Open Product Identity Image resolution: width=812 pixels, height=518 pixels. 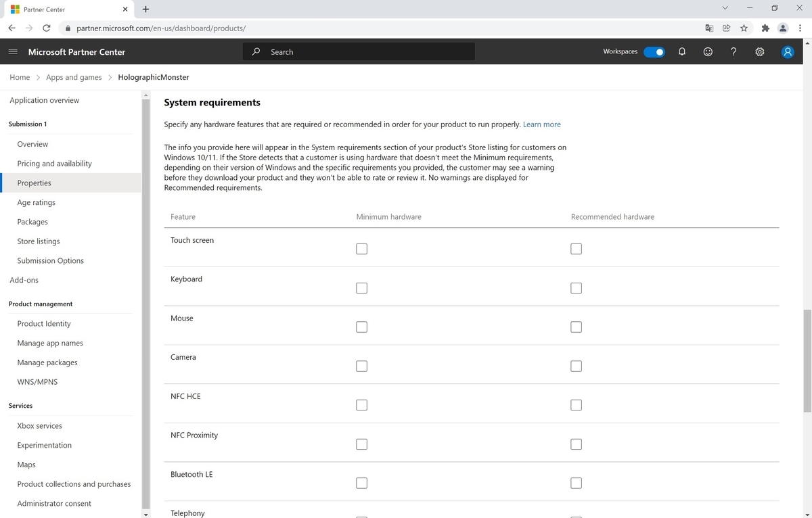(x=44, y=324)
